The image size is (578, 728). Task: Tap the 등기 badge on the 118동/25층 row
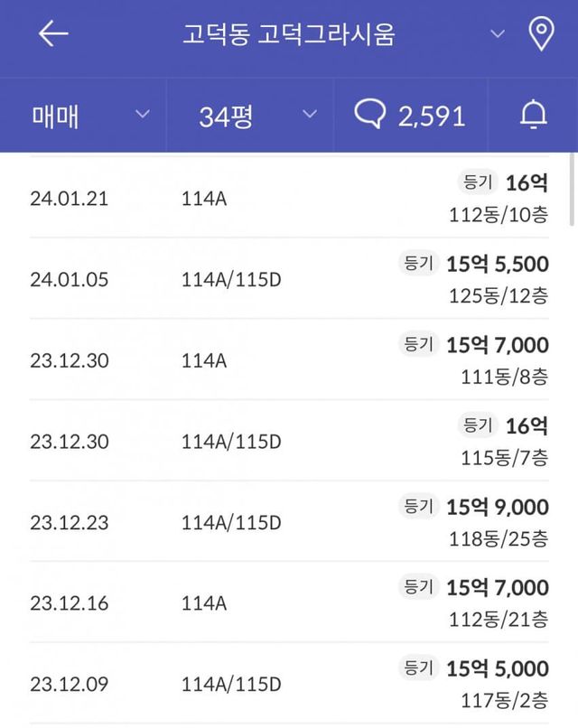[x=418, y=507]
